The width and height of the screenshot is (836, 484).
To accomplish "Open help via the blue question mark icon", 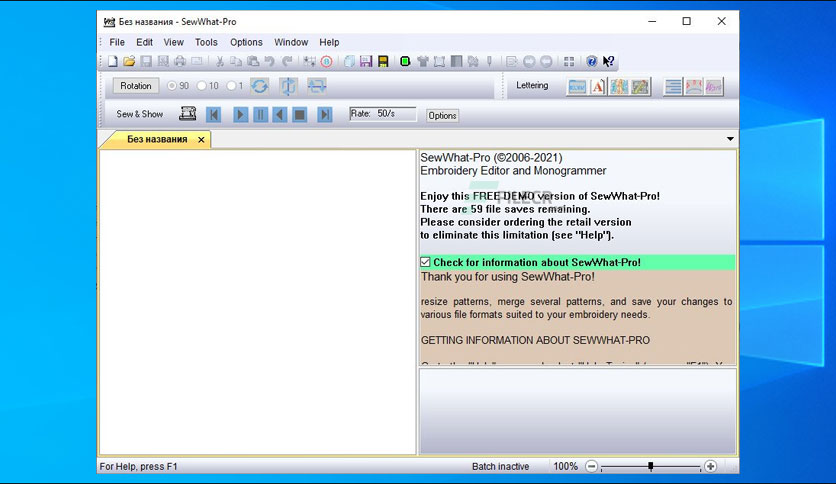I will (591, 61).
